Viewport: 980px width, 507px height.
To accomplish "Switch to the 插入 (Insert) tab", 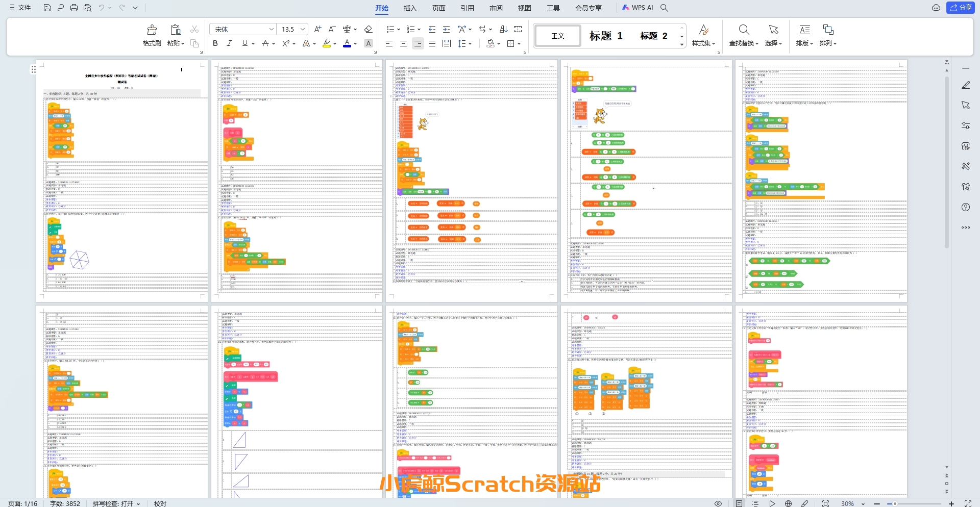I will [410, 8].
